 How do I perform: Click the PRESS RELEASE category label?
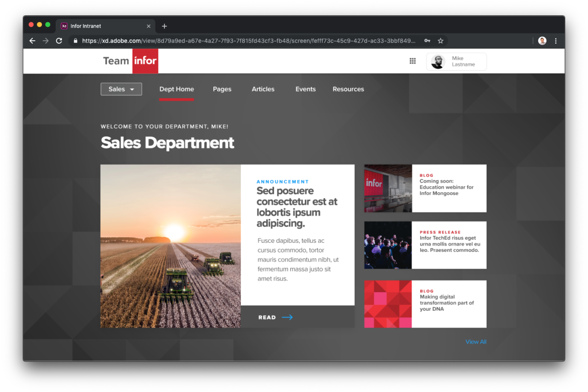[x=440, y=232]
